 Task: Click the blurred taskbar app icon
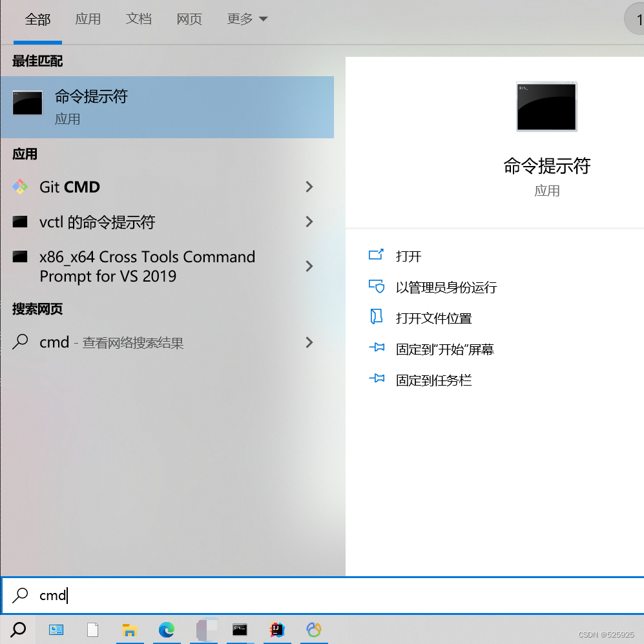point(207,630)
